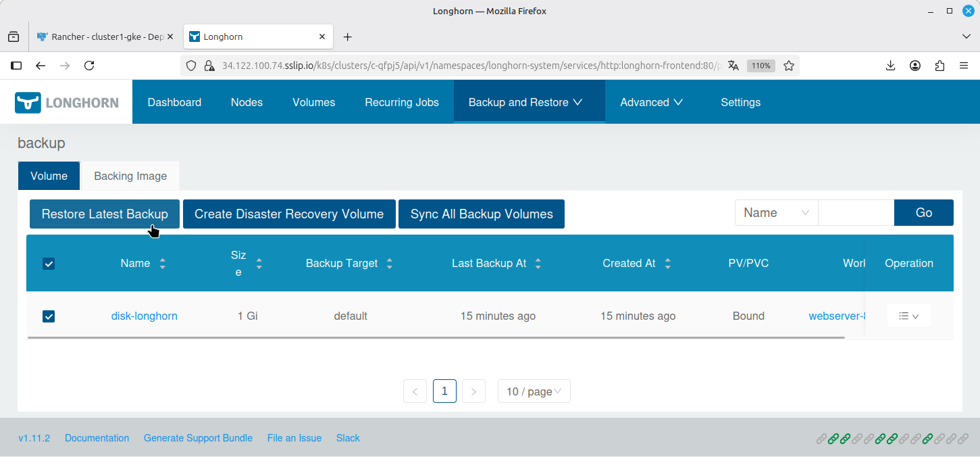Image resolution: width=980 pixels, height=457 pixels.
Task: Switch to the Backing Image tab
Action: pyautogui.click(x=130, y=176)
